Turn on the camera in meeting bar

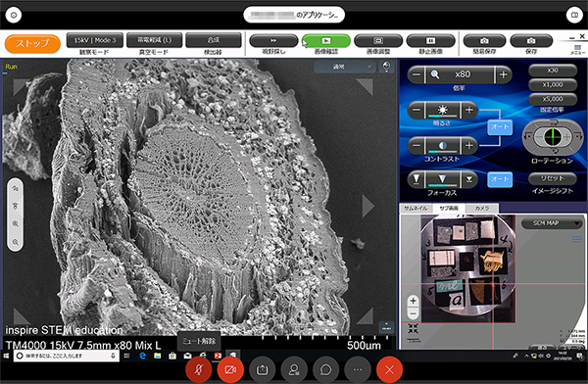[x=230, y=369]
